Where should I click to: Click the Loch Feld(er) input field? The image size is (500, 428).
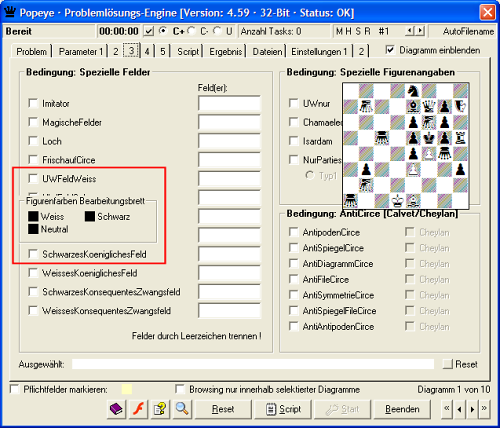coord(229,141)
